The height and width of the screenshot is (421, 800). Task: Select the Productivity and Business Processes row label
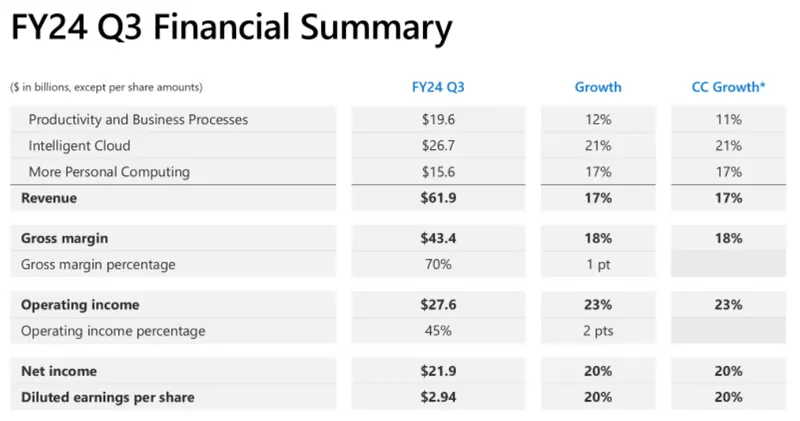point(138,120)
